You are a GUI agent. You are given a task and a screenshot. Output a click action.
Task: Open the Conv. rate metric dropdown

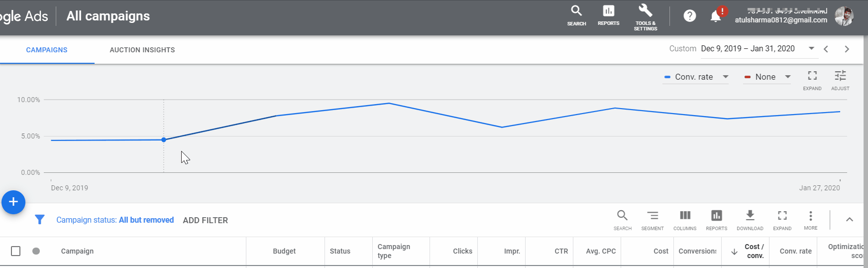(696, 77)
